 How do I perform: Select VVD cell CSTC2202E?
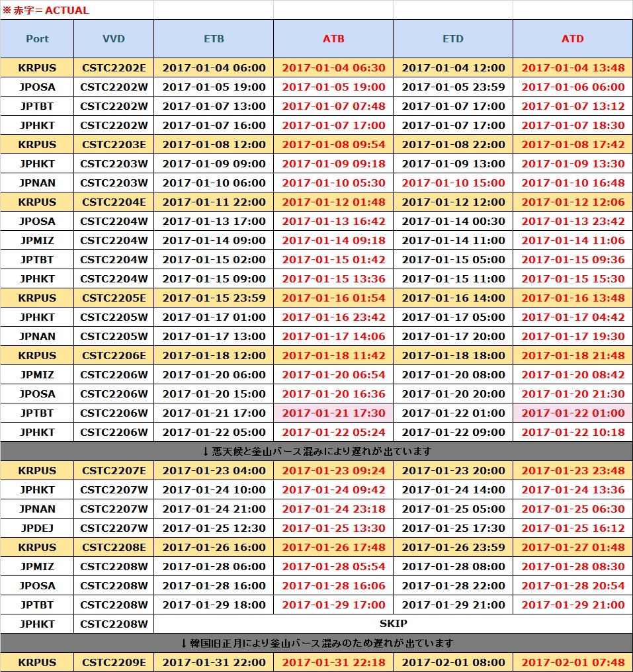tap(114, 67)
